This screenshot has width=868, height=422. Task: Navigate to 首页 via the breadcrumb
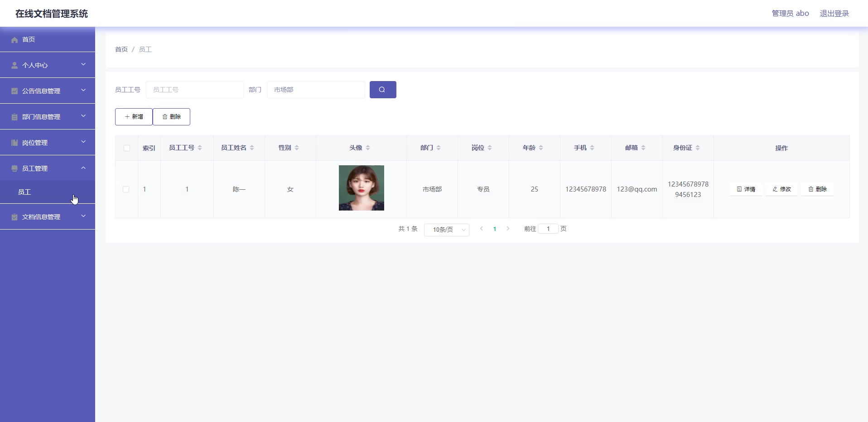click(121, 50)
